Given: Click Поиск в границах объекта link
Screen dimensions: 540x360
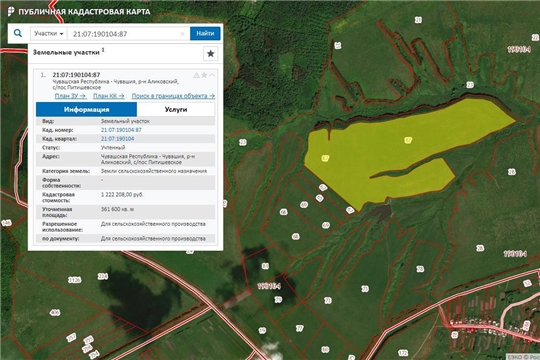Looking at the screenshot, I should click(x=173, y=96).
